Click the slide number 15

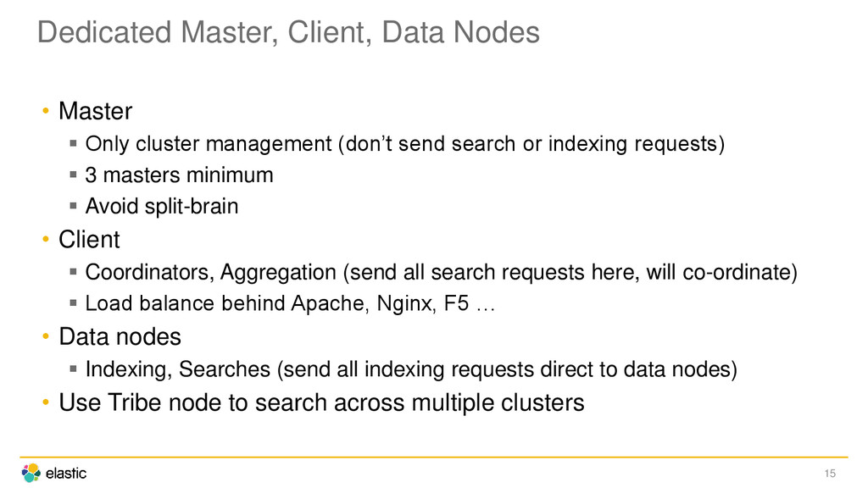coord(830,474)
